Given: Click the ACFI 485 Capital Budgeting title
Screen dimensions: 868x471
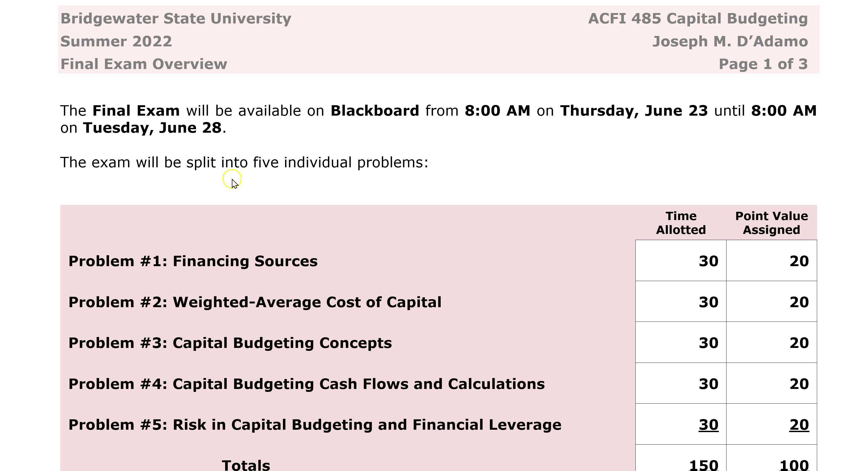Looking at the screenshot, I should [698, 19].
